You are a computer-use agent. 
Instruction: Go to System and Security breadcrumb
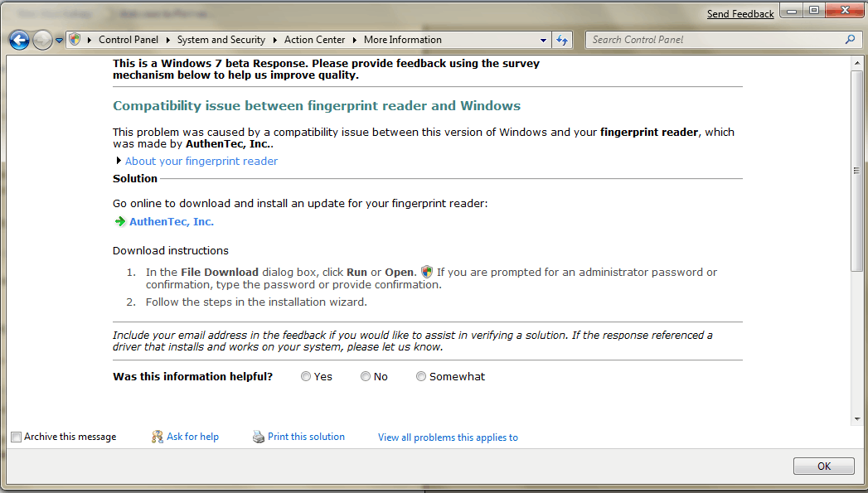[x=221, y=40]
